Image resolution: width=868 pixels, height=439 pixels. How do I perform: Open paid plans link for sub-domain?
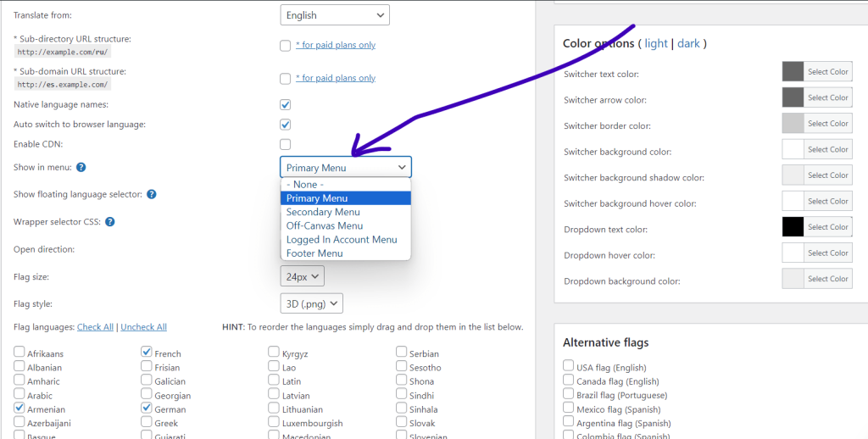(x=336, y=78)
